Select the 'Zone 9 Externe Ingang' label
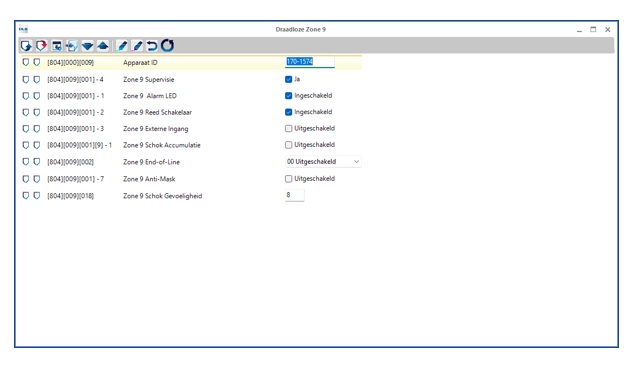633x369 pixels. tap(155, 129)
